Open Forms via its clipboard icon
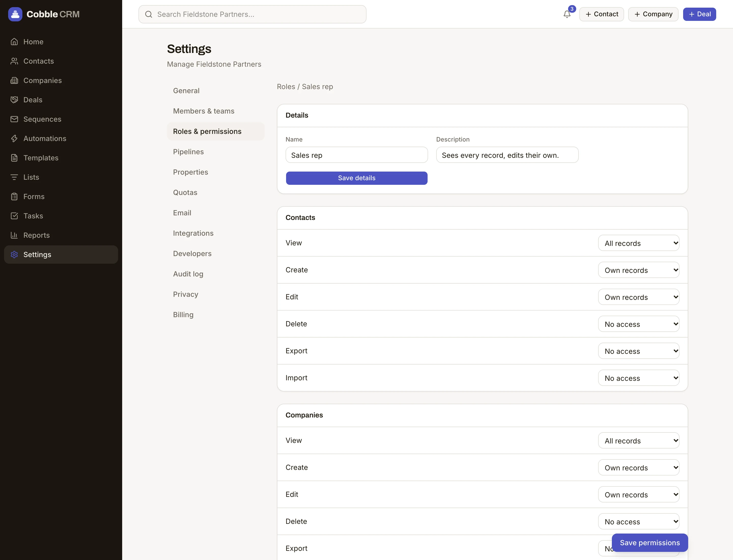The image size is (733, 560). (x=14, y=196)
